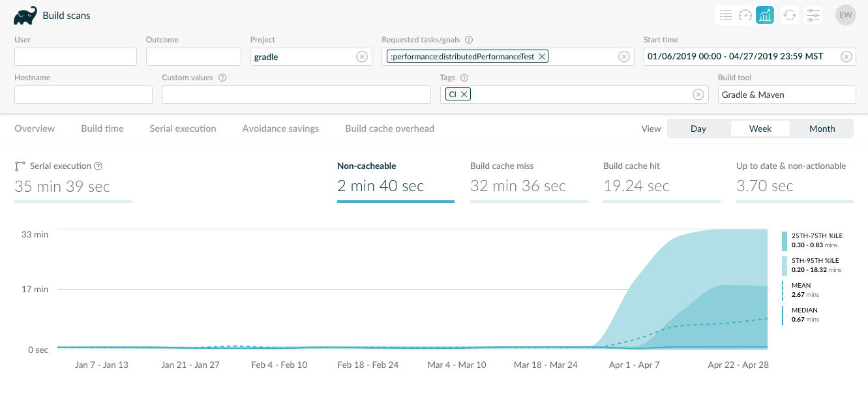The height and width of the screenshot is (394, 868).
Task: Click help icon next to Requested tasks/goals
Action: pos(469,40)
